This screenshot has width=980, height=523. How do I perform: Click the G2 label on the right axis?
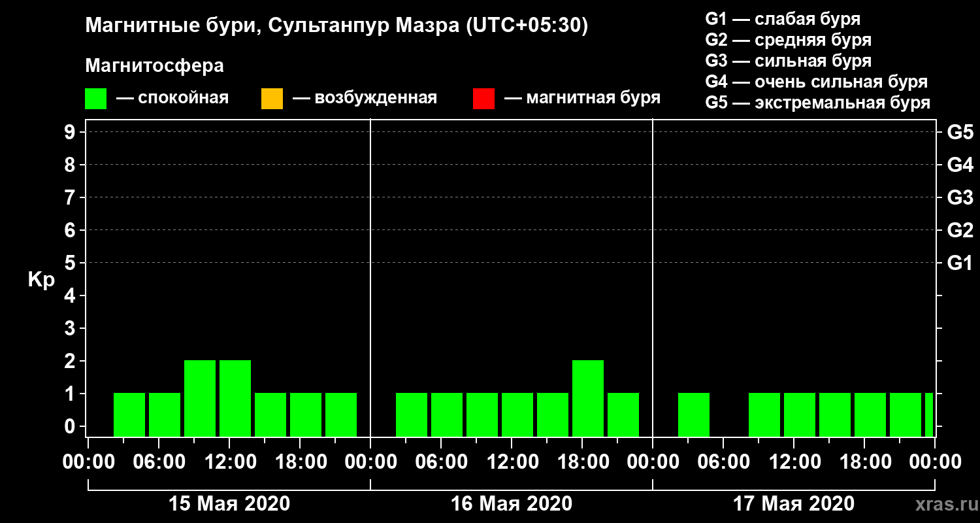pyautogui.click(x=960, y=230)
